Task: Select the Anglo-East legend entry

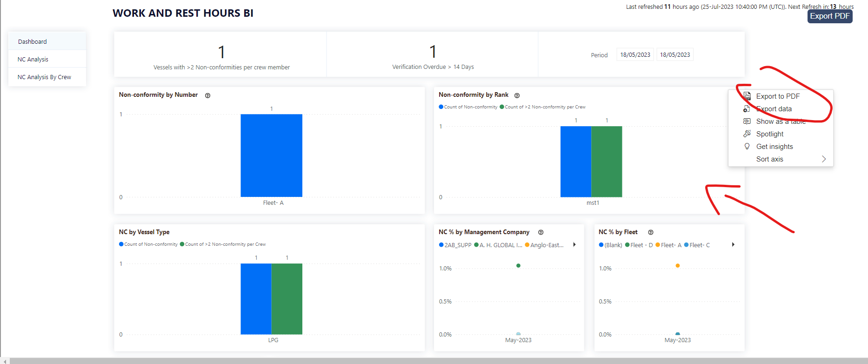Action: (544, 245)
